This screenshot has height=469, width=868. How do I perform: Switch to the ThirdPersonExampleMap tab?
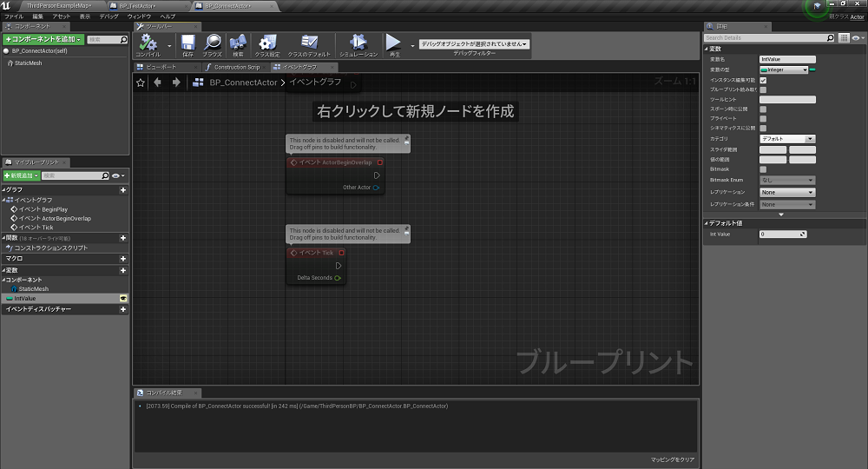click(x=59, y=5)
